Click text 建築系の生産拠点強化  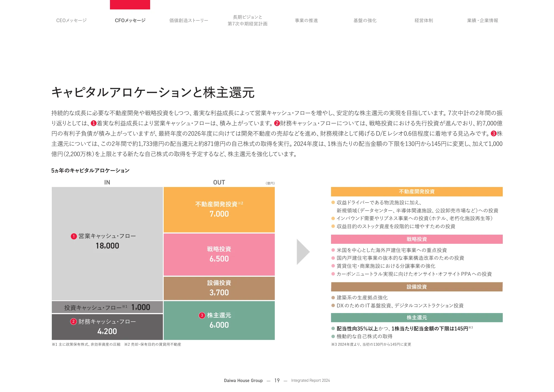tap(362, 298)
